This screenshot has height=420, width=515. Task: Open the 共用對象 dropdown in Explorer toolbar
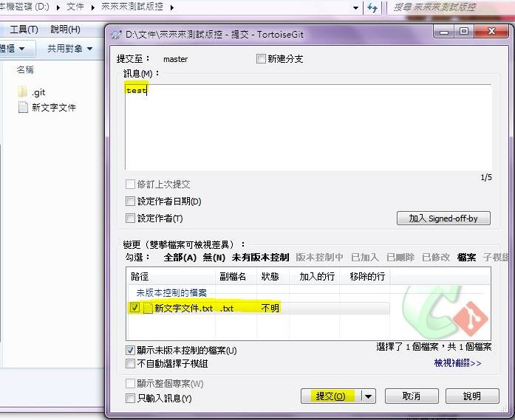[x=69, y=49]
